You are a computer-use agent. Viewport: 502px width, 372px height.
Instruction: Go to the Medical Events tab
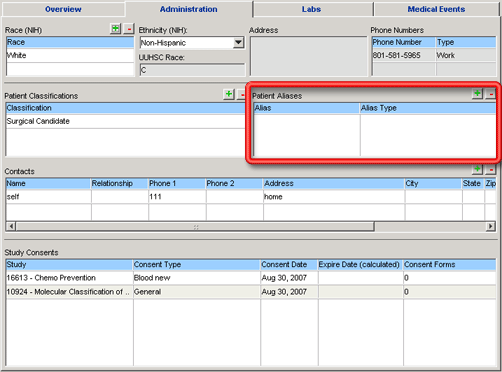point(436,9)
